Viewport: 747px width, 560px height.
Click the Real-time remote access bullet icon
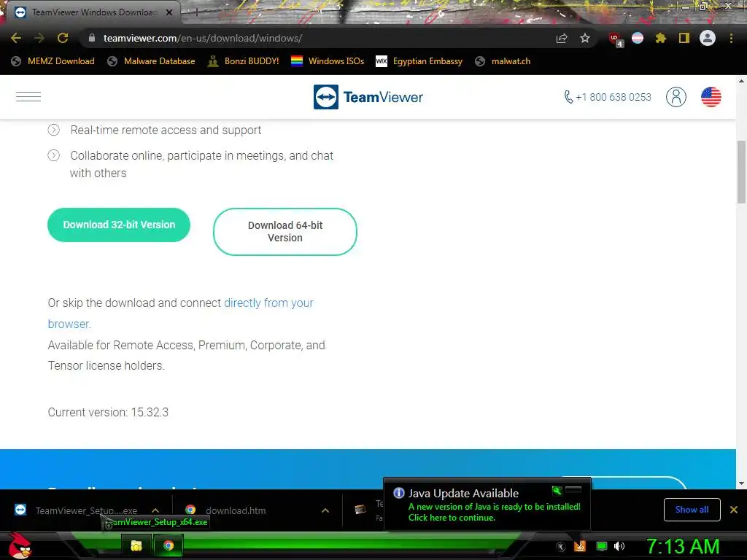pos(54,130)
